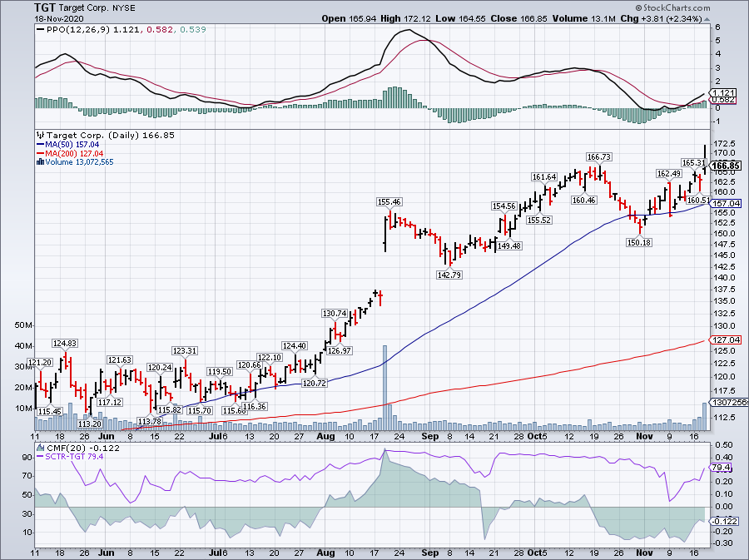This screenshot has height=560, width=749.
Task: Click the purple SCTR-TGT line swatch in legend
Action: [x=41, y=457]
